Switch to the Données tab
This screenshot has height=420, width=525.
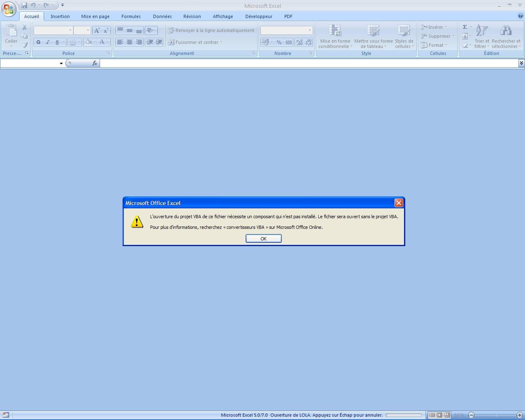tap(162, 16)
